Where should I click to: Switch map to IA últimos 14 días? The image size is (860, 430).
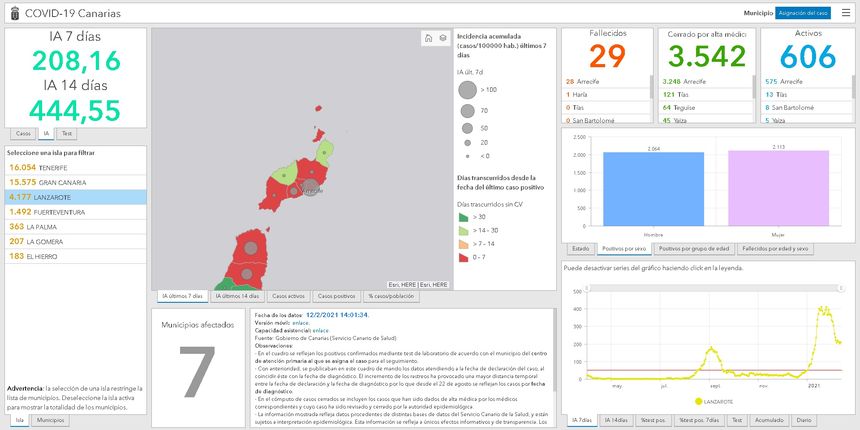[x=237, y=297]
